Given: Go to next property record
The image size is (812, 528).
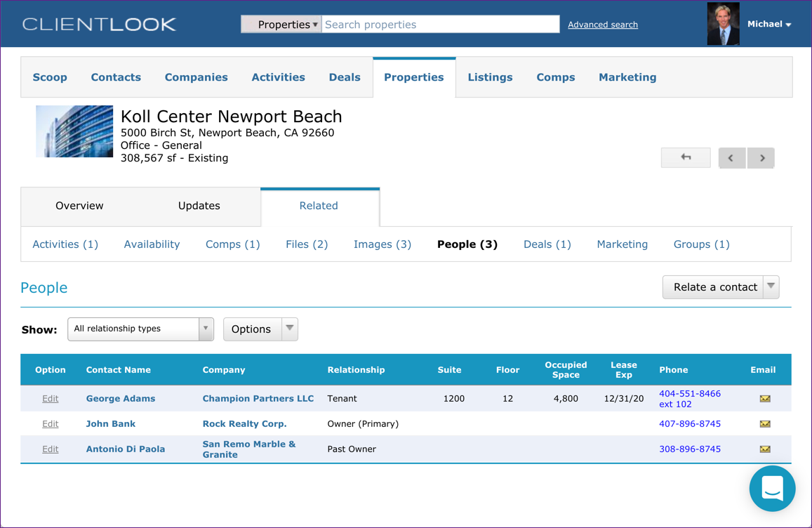Looking at the screenshot, I should [761, 158].
